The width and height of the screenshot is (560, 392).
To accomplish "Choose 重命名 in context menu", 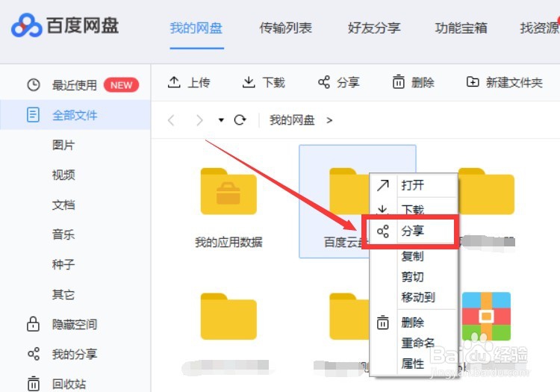I will pyautogui.click(x=418, y=343).
